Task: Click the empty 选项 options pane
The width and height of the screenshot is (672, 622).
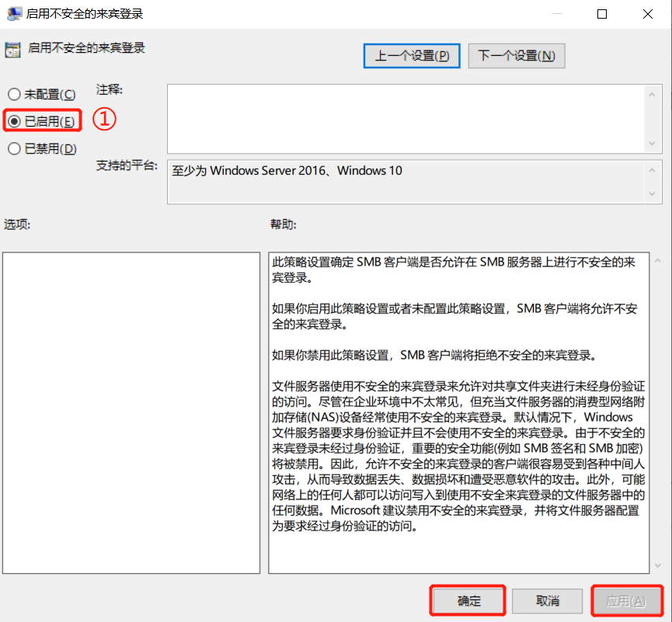Action: click(131, 413)
